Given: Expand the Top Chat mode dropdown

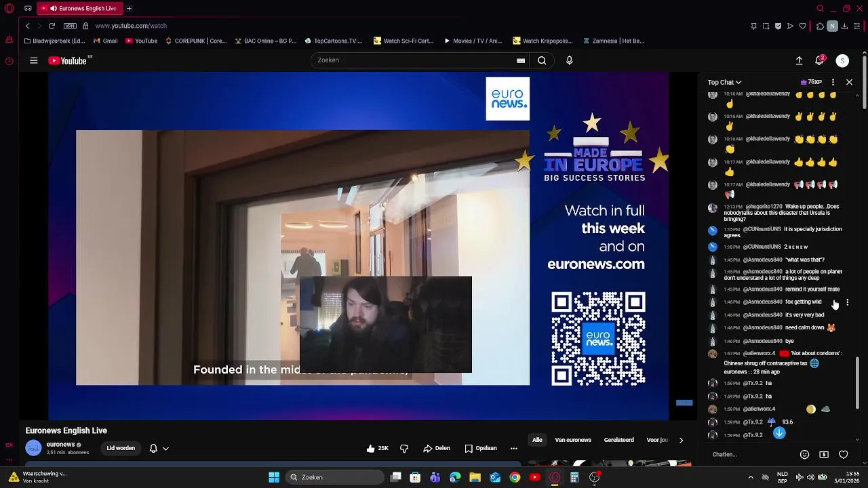Looking at the screenshot, I should (x=724, y=82).
